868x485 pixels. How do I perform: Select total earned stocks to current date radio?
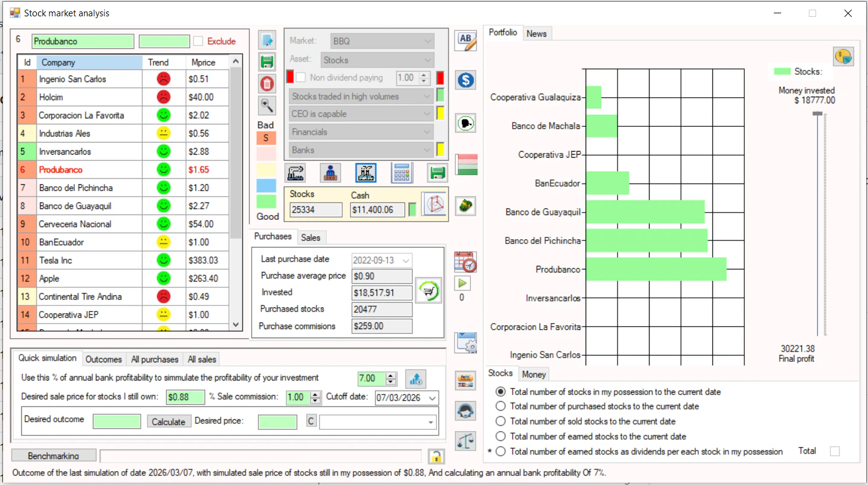500,436
